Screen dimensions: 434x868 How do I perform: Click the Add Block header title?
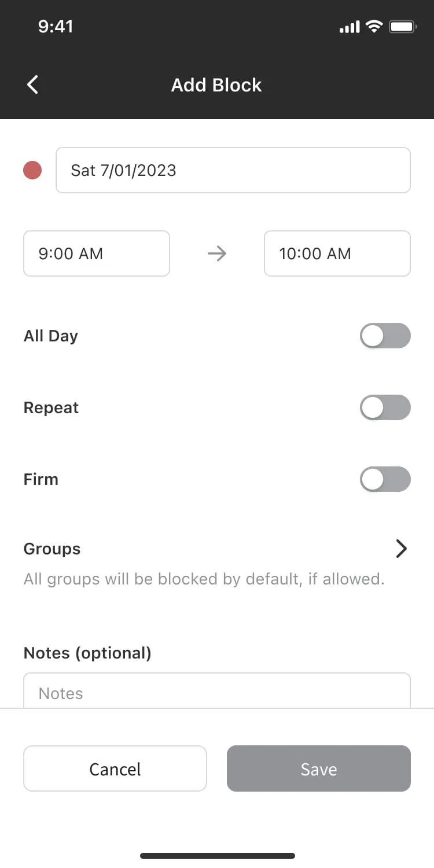click(x=216, y=85)
